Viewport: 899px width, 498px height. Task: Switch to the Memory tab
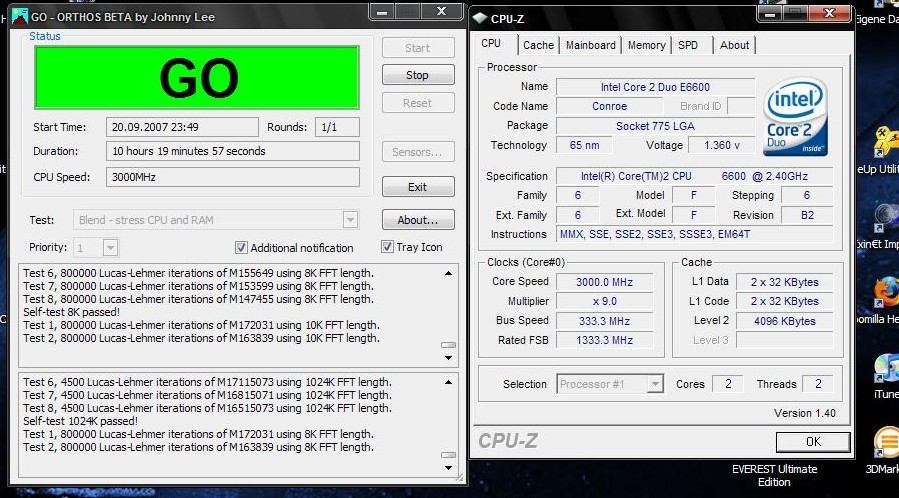click(x=647, y=45)
